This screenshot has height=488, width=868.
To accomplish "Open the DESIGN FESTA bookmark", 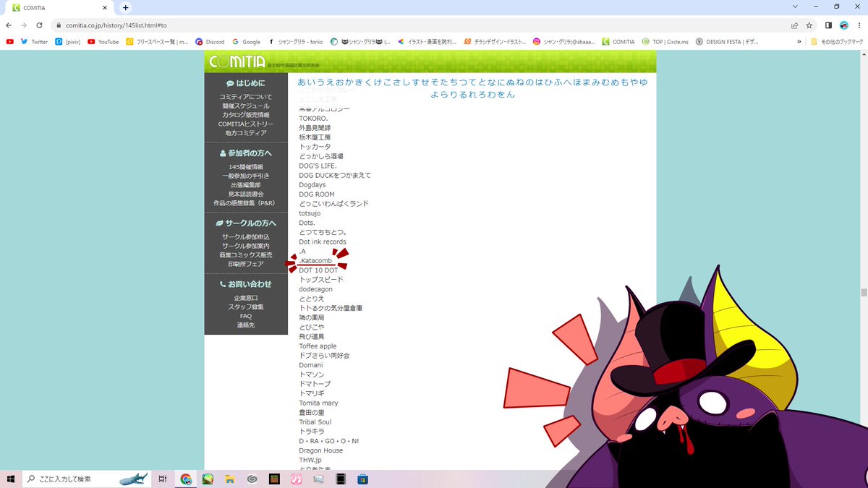I will click(727, 42).
